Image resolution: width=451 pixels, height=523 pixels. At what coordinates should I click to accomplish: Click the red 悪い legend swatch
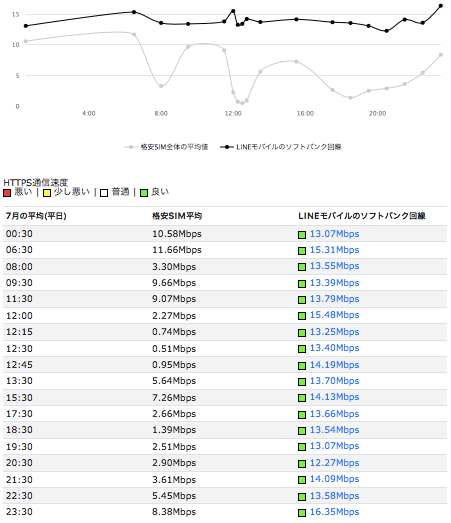click(x=7, y=193)
